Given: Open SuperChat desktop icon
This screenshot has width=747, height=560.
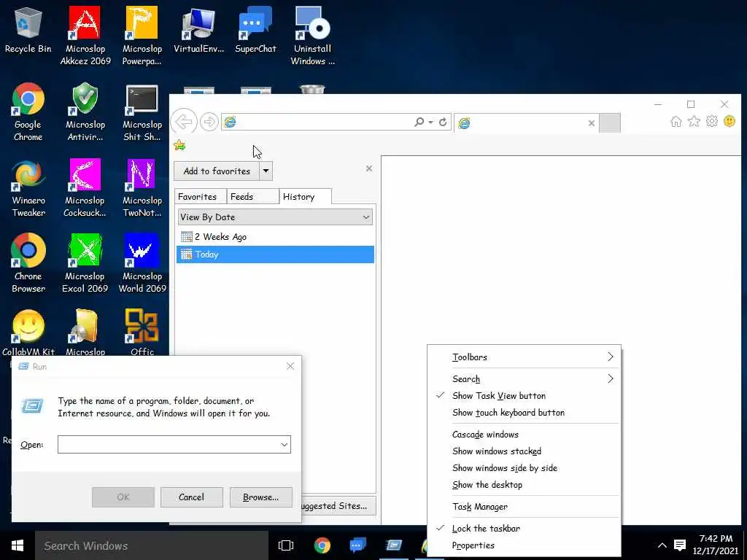Looking at the screenshot, I should tap(255, 30).
